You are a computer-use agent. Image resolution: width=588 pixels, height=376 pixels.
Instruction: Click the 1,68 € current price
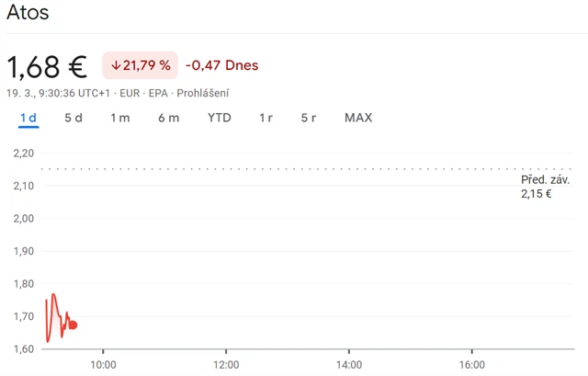point(46,66)
